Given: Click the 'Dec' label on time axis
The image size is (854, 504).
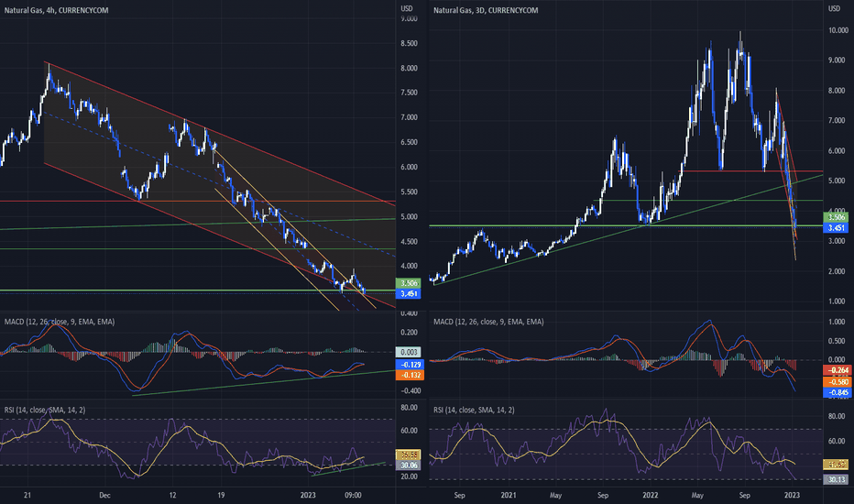Looking at the screenshot, I should (x=104, y=495).
